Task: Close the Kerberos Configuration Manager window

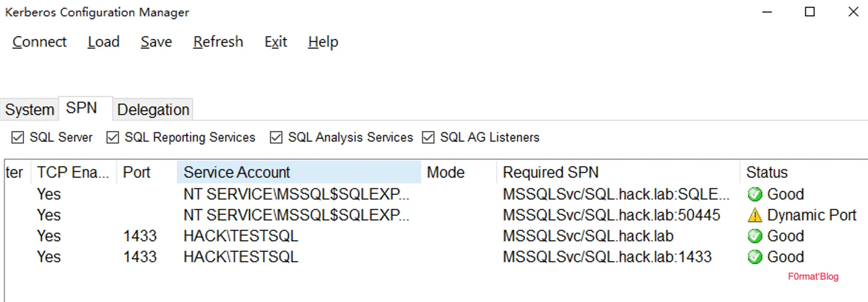Action: point(853,12)
